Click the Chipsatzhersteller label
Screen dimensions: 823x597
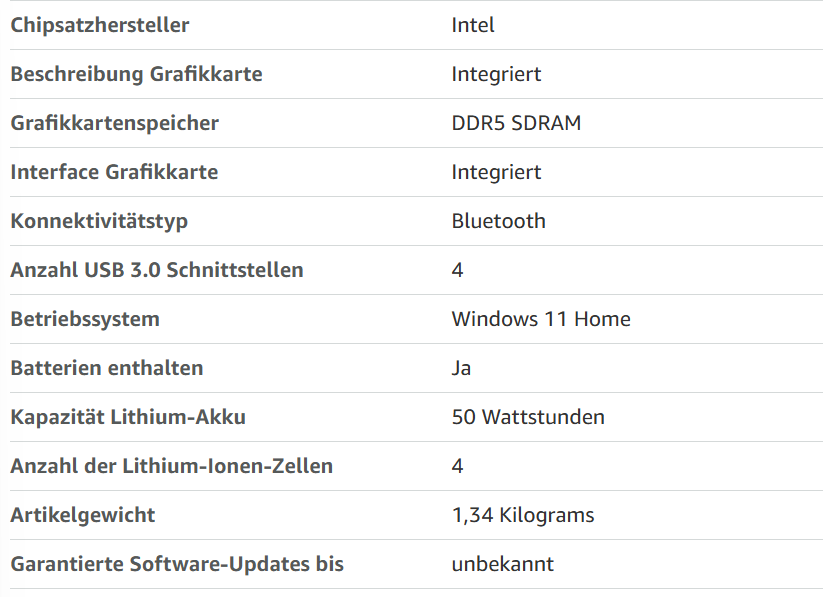click(100, 25)
